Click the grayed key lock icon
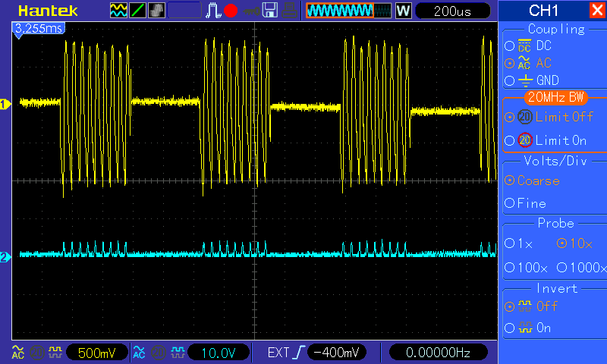Image resolution: width=607 pixels, height=364 pixels. (x=252, y=11)
